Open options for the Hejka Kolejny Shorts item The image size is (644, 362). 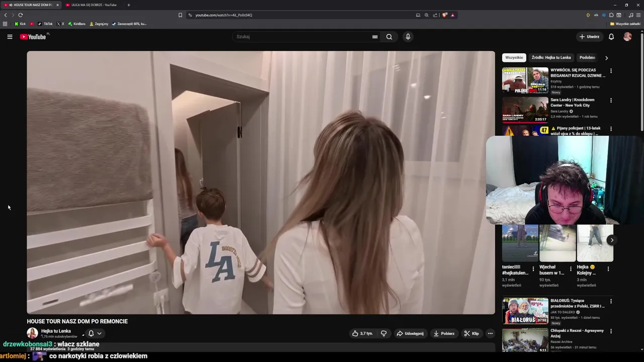click(x=608, y=269)
